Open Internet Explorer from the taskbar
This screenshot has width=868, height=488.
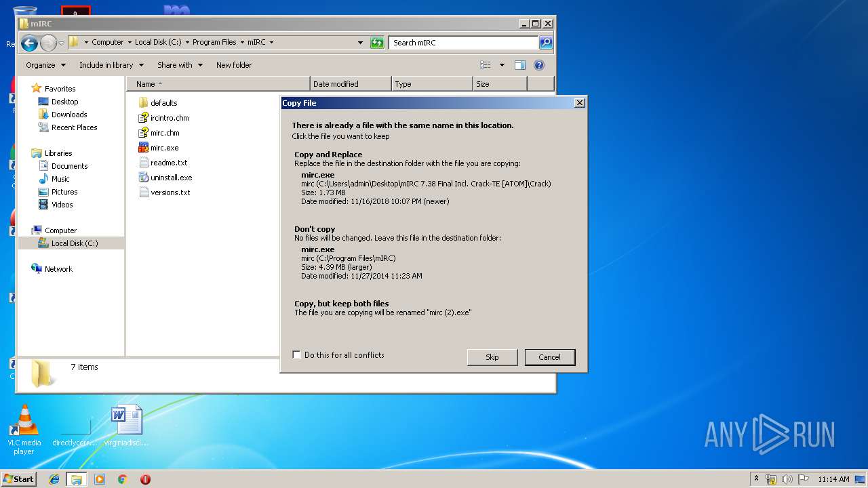(x=54, y=479)
